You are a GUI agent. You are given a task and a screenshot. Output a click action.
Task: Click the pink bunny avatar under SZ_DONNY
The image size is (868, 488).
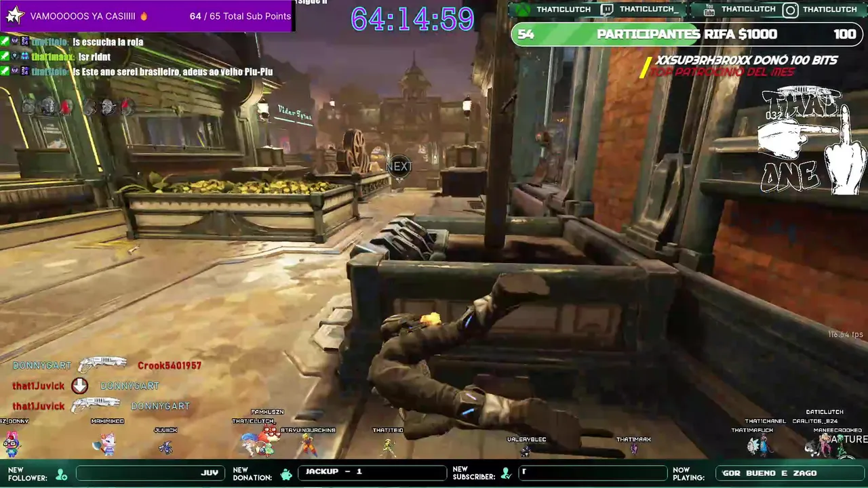pos(12,443)
